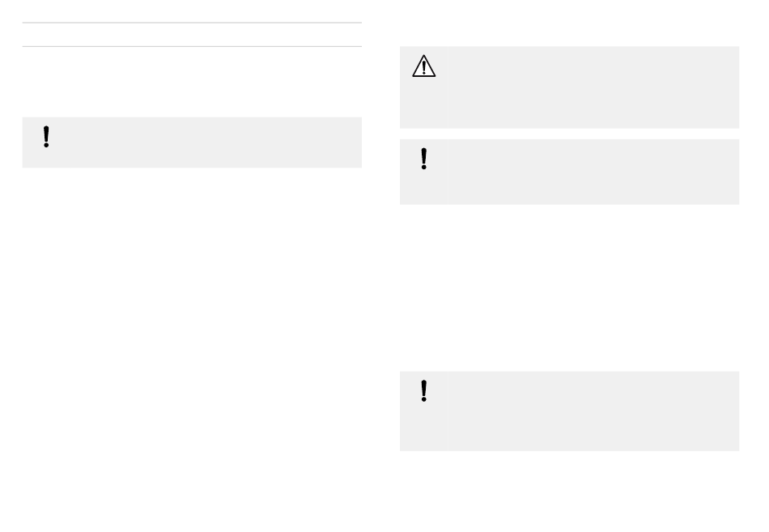The width and height of the screenshot is (769, 532).
Task: Click the white space between the two lower right notices
Action: pyautogui.click(x=569, y=287)
